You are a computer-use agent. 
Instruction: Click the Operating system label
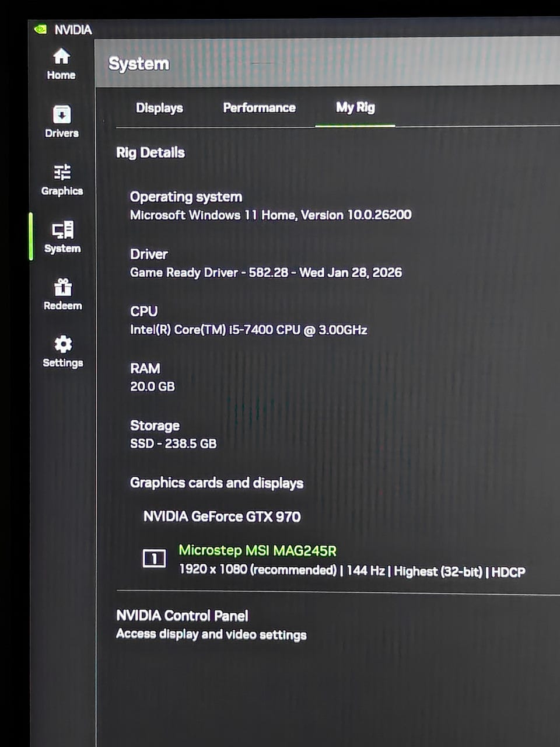tap(186, 197)
